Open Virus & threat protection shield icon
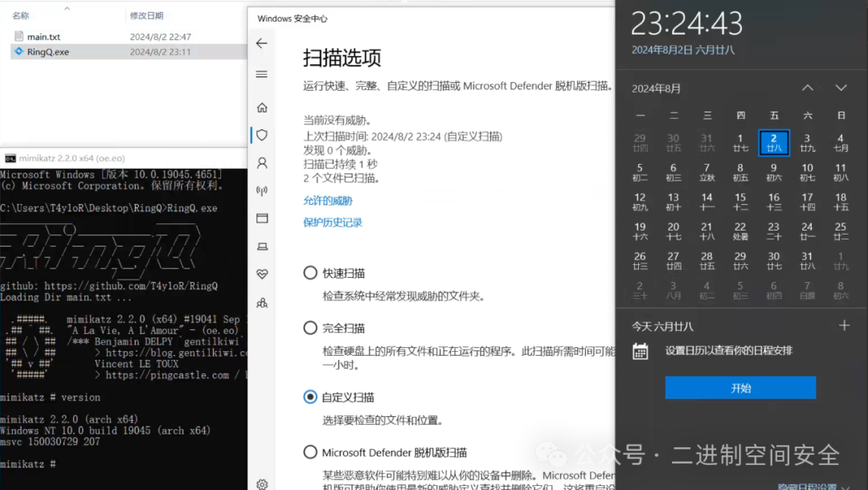 262,135
